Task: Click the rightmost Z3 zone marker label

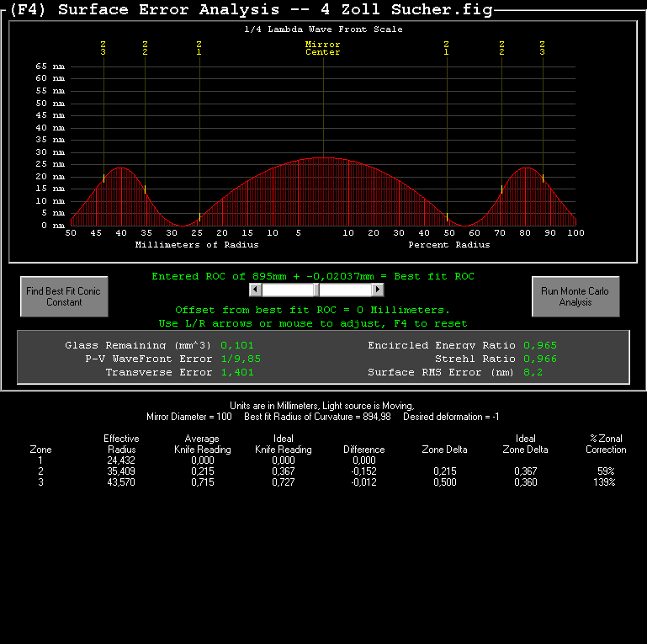Action: pyautogui.click(x=542, y=48)
